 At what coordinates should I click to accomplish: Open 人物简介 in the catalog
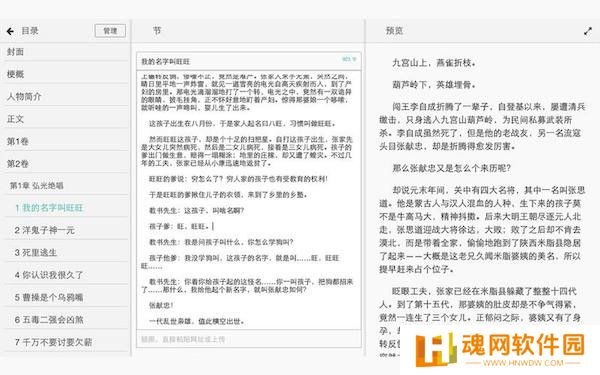(x=67, y=96)
